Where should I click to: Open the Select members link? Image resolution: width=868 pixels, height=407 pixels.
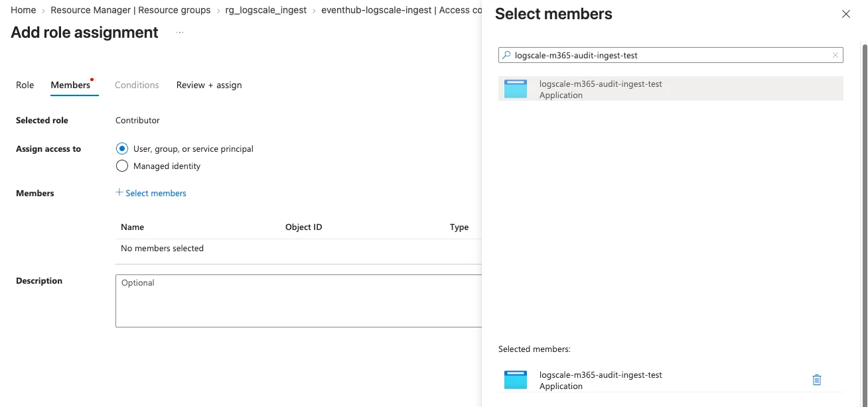(x=156, y=193)
